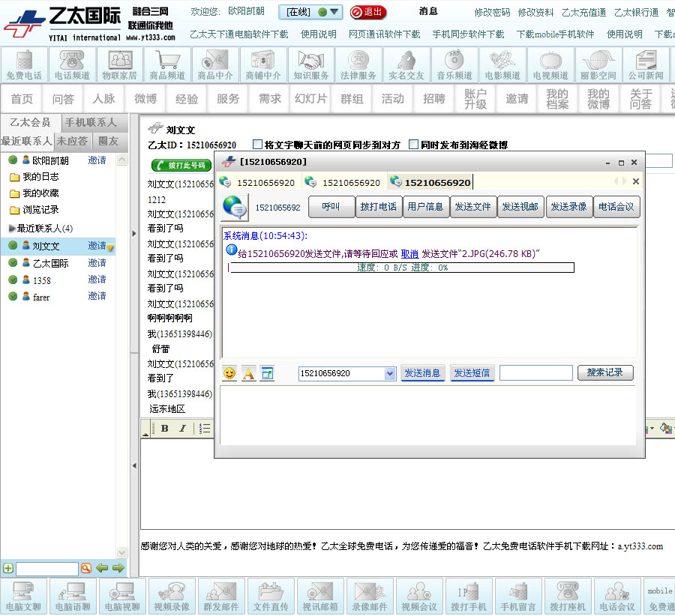Click the right arrow in contacts panel footer

(118, 568)
